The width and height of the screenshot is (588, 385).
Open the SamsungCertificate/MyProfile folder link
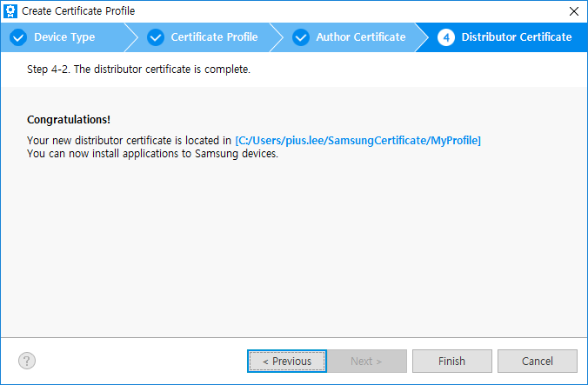pos(357,140)
